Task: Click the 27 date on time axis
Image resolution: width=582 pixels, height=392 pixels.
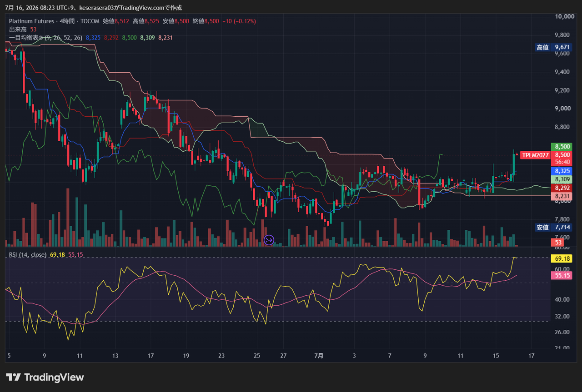Action: (283, 356)
